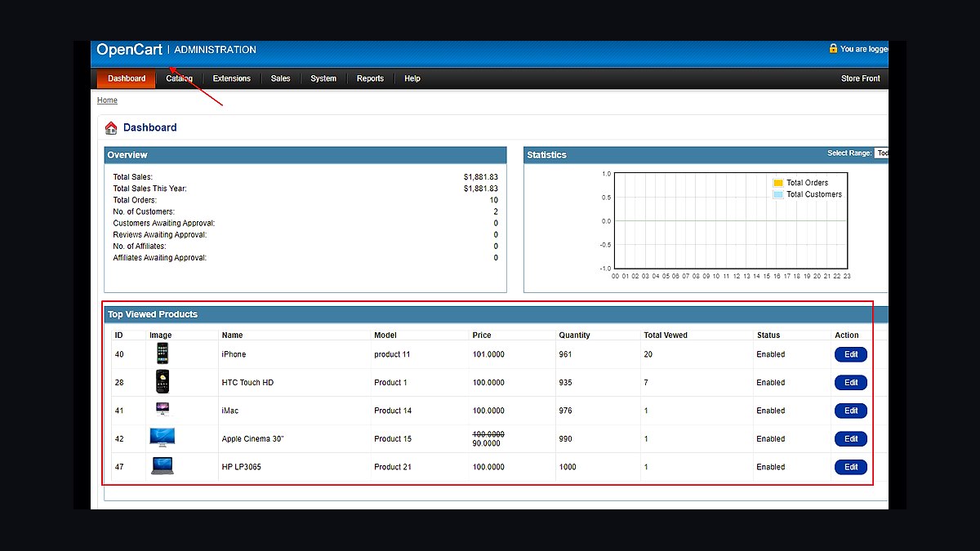
Task: Click the OpenCart logo
Action: click(x=129, y=50)
